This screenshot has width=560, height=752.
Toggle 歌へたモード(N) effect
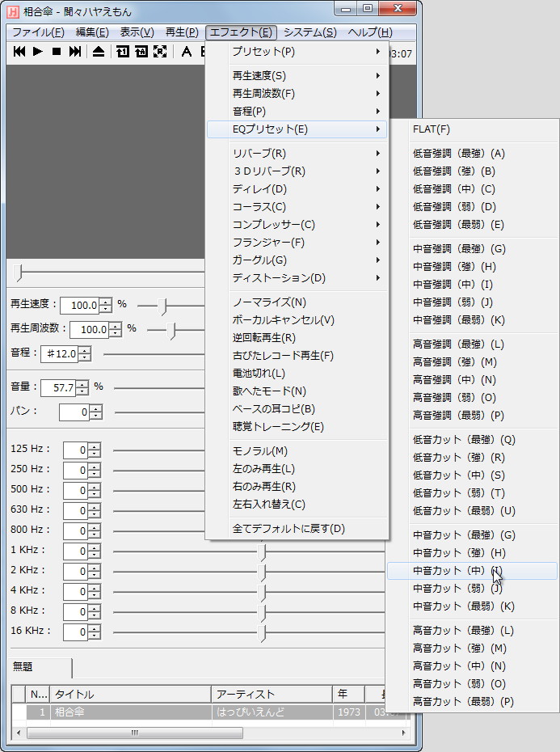297,391
